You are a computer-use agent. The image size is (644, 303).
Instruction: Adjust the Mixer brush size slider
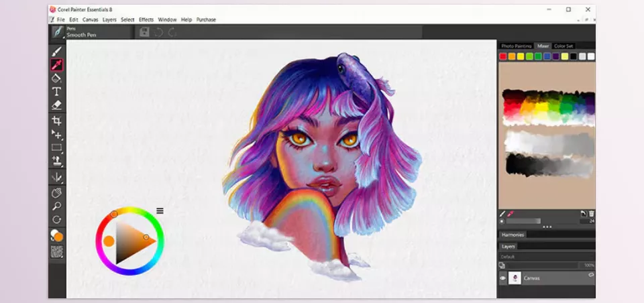click(542, 221)
